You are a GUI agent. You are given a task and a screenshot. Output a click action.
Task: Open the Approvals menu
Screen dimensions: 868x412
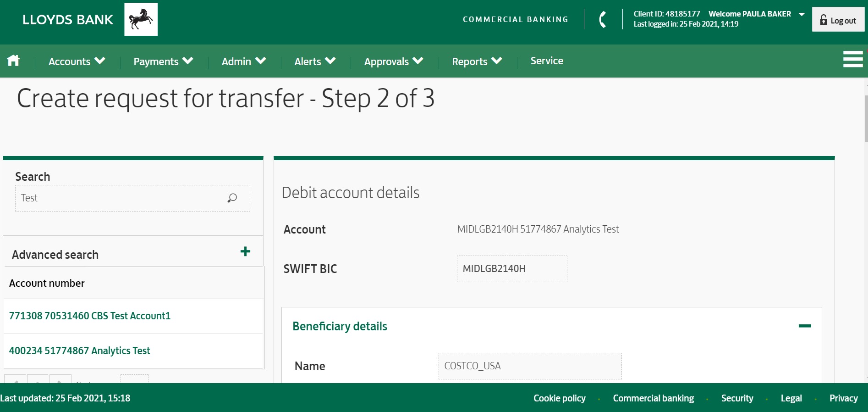(394, 61)
